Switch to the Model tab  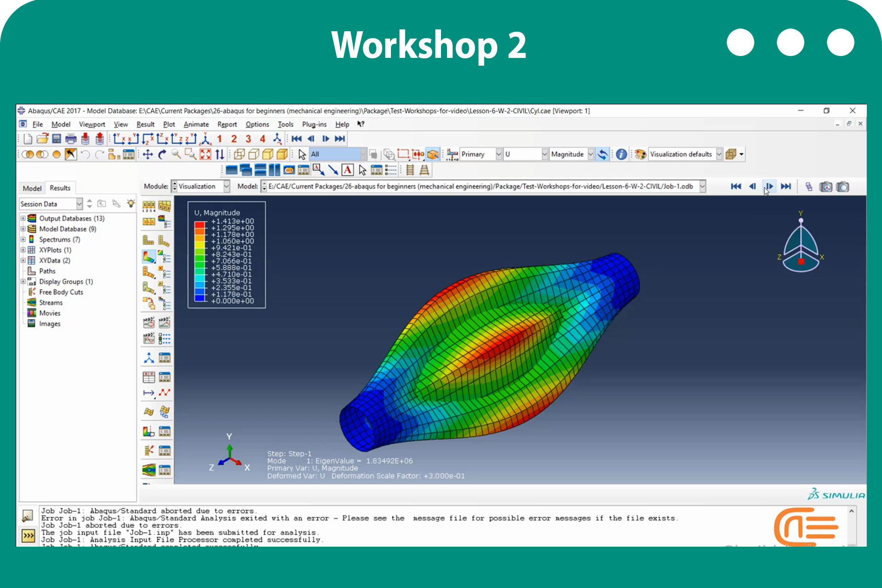coord(32,188)
